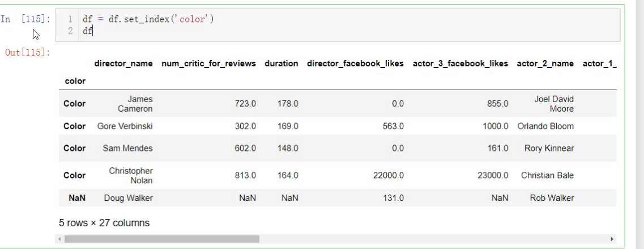Click the 23000.0 actor 3 likes value
This screenshot has width=644, height=249.
(x=493, y=175)
